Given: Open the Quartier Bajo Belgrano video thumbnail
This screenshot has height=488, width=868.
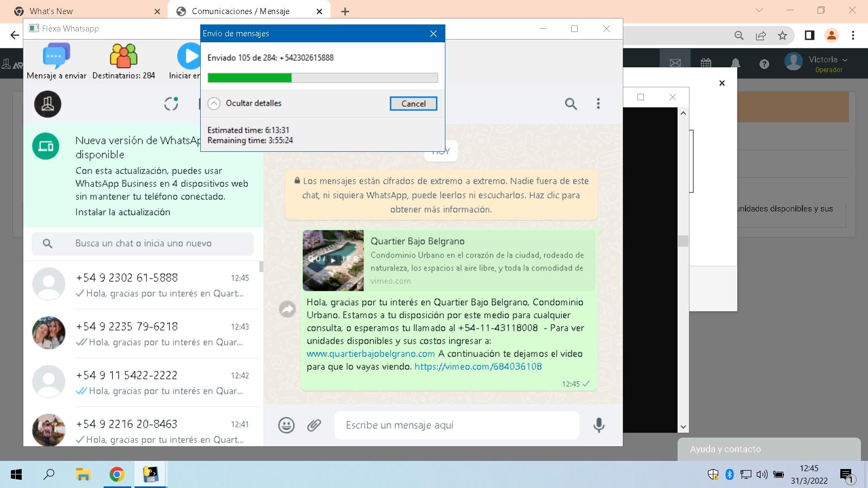Looking at the screenshot, I should 333,260.
